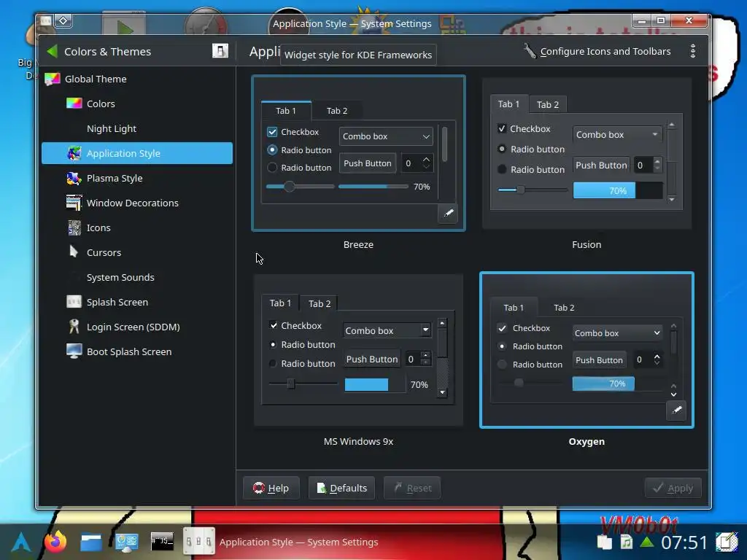Click the Defaults button
747x560 pixels.
coord(341,488)
